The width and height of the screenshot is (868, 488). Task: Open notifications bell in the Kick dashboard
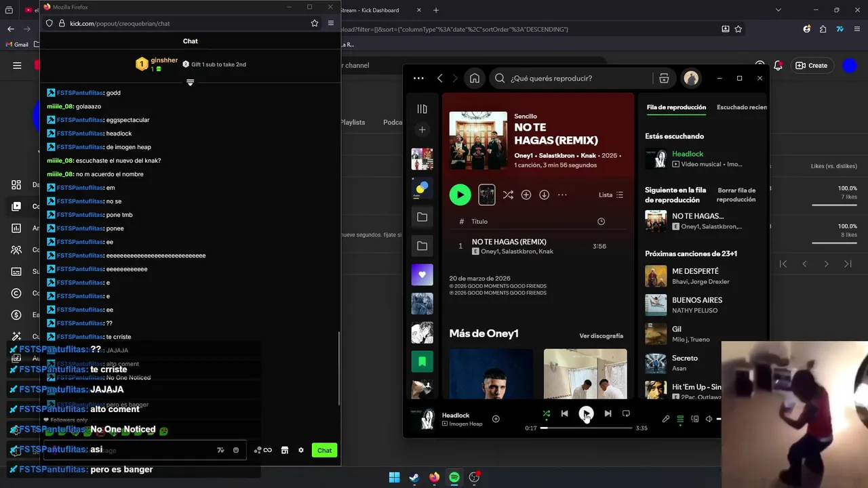click(778, 65)
